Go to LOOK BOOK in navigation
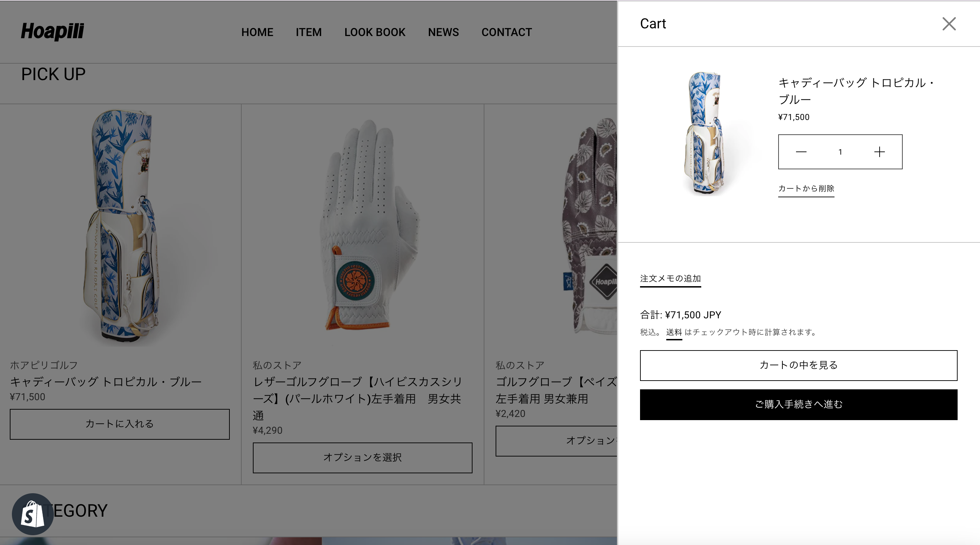Viewport: 980px width, 545px height. [375, 32]
